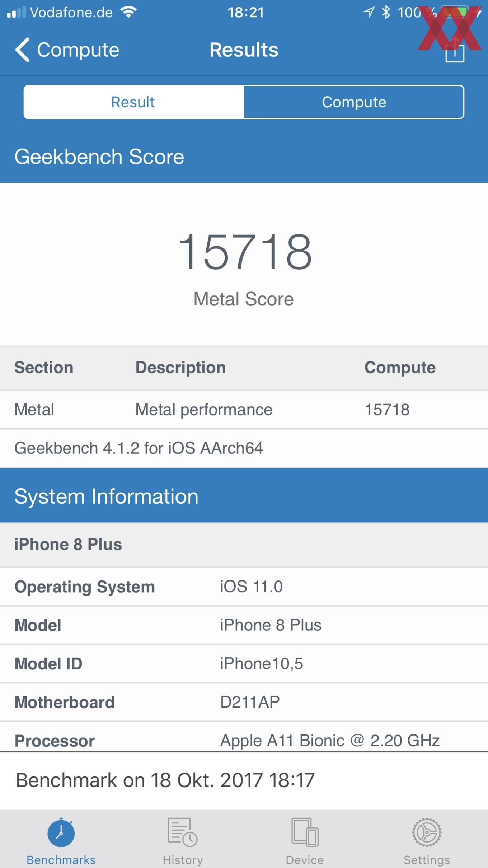Tap the back chevron next to Compute
The width and height of the screenshot is (488, 868).
point(22,50)
